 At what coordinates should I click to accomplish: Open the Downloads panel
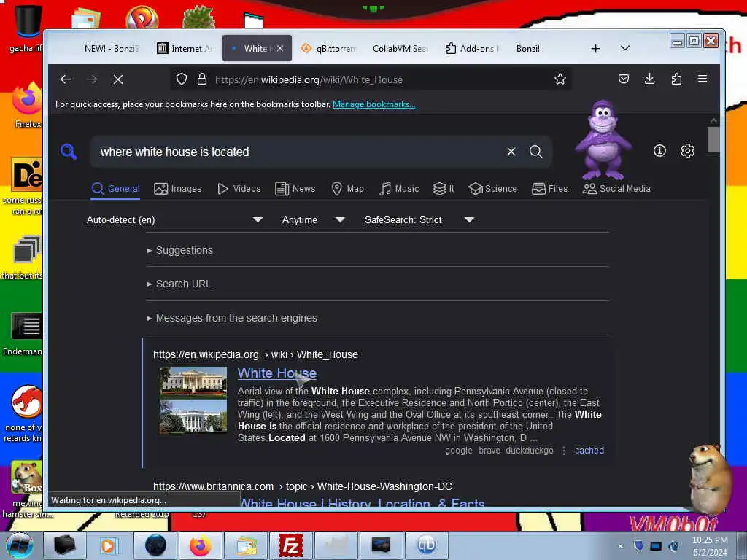(650, 79)
